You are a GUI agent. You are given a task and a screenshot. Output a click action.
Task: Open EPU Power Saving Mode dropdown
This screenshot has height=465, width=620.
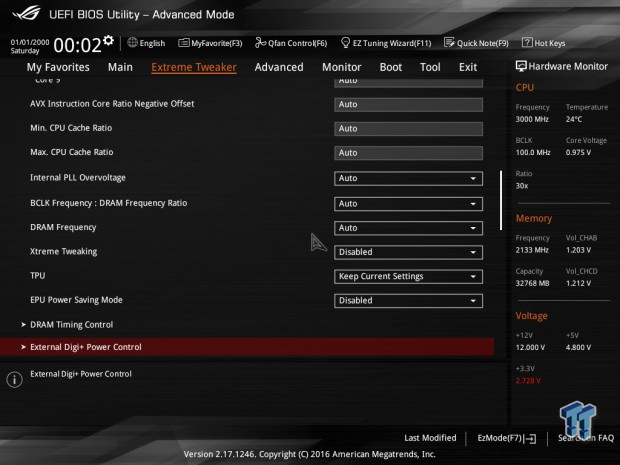click(x=408, y=301)
